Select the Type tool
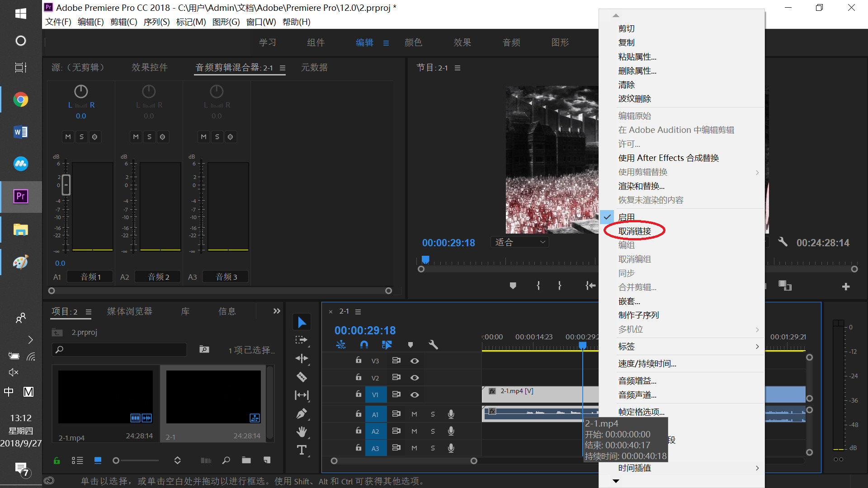The height and width of the screenshot is (488, 868). (302, 450)
